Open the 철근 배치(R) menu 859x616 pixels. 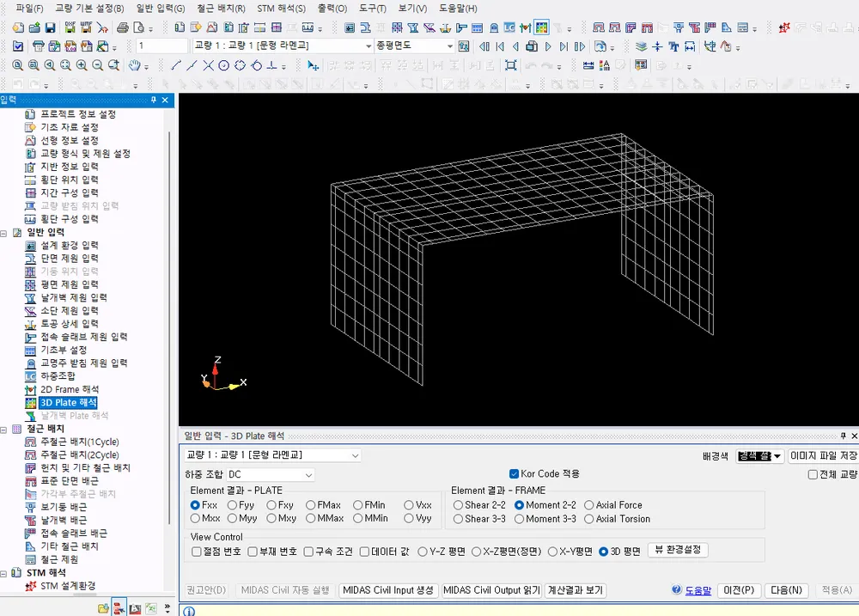tap(221, 9)
